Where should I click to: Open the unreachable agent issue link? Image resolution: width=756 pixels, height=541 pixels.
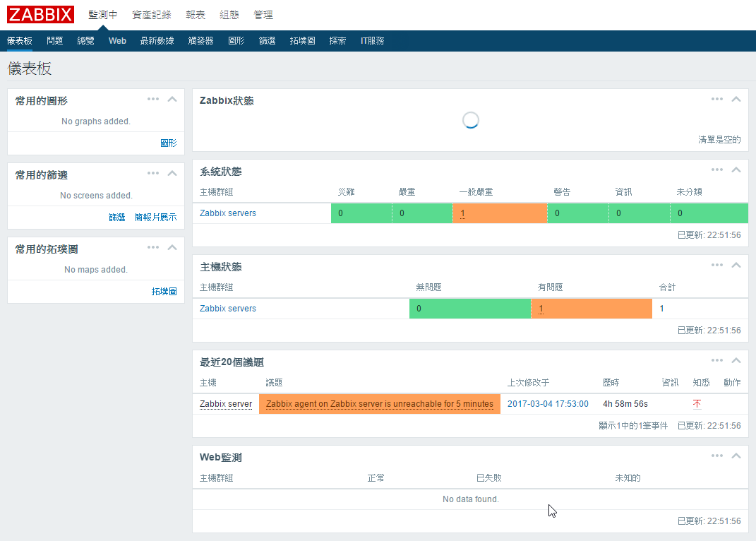[380, 404]
